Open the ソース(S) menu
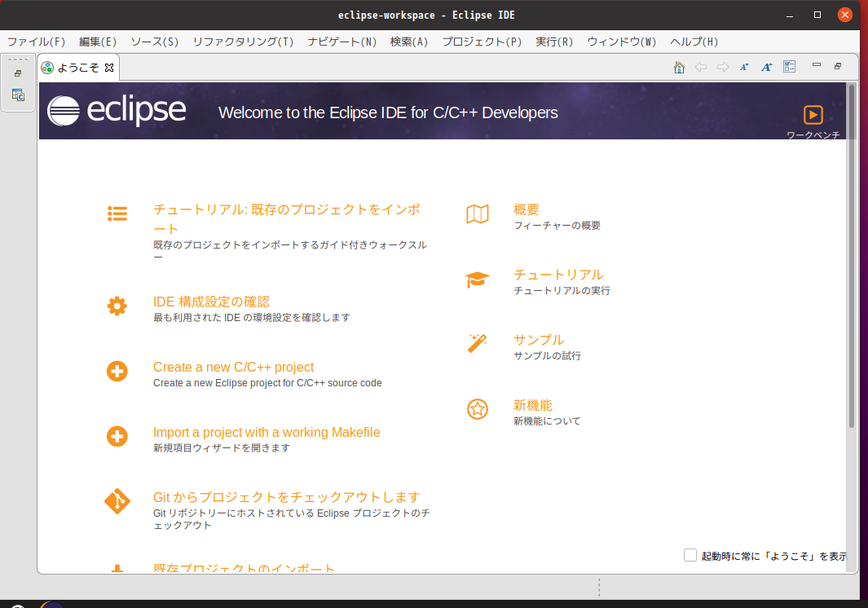Viewport: 868px width, 608px height. tap(154, 42)
